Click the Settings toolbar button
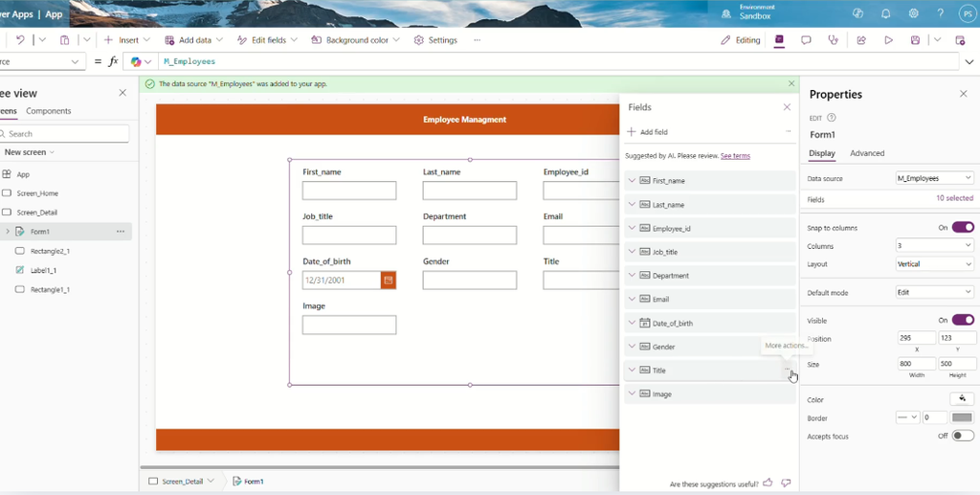This screenshot has width=980, height=495. 435,40
